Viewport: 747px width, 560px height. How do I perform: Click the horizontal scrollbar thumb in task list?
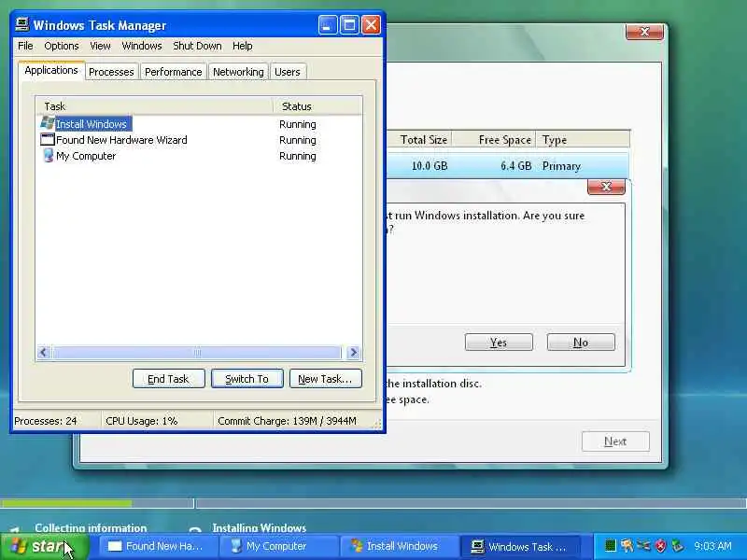click(x=197, y=353)
